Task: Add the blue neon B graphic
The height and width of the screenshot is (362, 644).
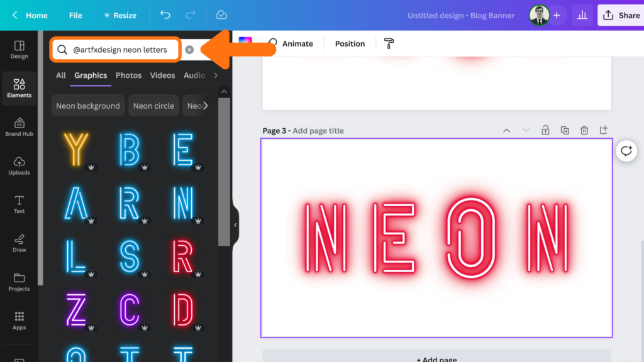Action: [x=130, y=150]
